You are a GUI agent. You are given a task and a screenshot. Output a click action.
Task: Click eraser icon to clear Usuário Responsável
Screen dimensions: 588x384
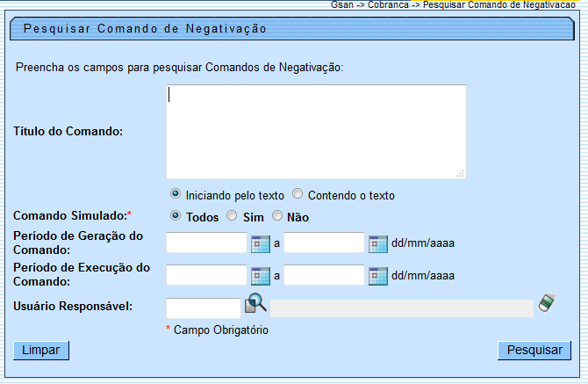[549, 303]
